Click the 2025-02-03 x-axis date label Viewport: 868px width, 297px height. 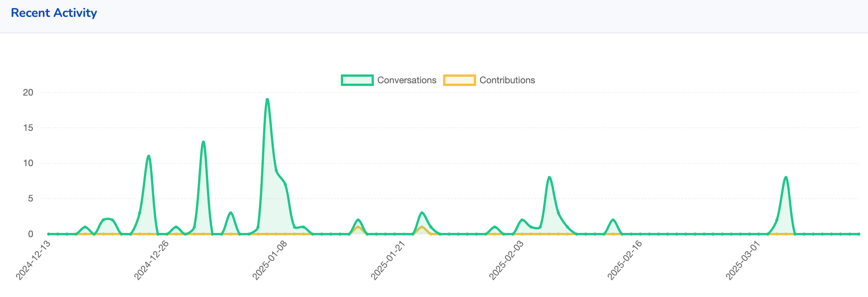pos(506,260)
